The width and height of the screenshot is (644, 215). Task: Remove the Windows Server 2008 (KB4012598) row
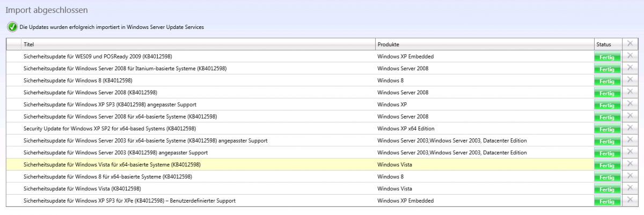click(x=630, y=92)
